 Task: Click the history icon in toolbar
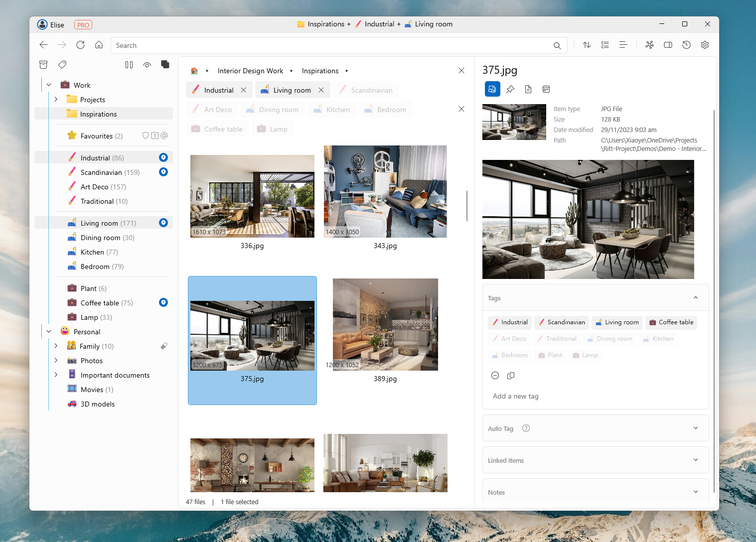[686, 45]
